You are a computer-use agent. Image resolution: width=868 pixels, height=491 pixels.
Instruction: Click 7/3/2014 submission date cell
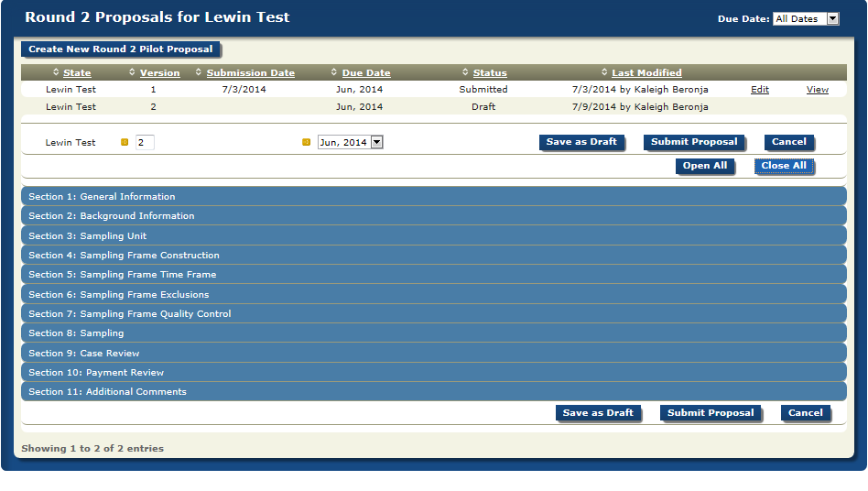click(x=244, y=89)
